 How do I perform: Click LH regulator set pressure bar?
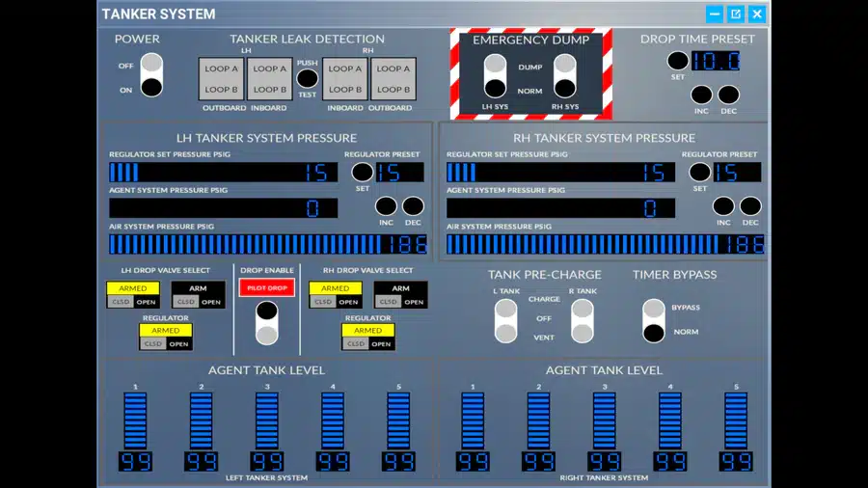pyautogui.click(x=223, y=172)
